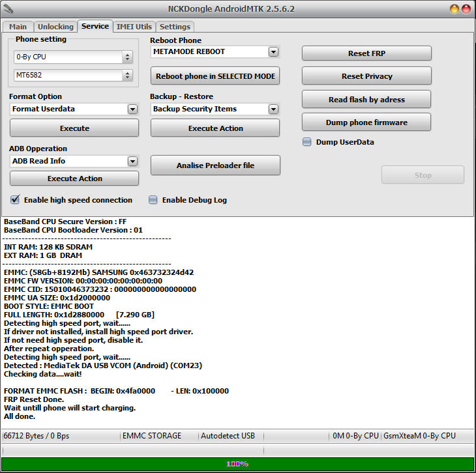Click Dump phone firmware button

(x=366, y=122)
